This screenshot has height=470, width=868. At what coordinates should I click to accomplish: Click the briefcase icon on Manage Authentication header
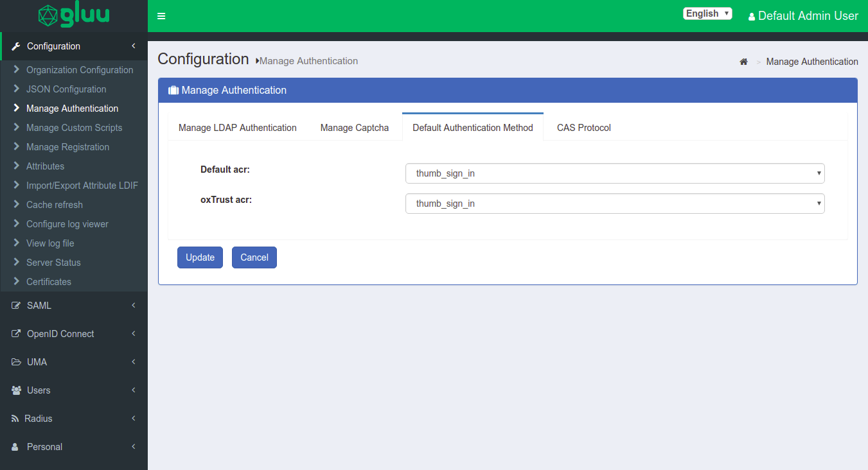tap(173, 90)
